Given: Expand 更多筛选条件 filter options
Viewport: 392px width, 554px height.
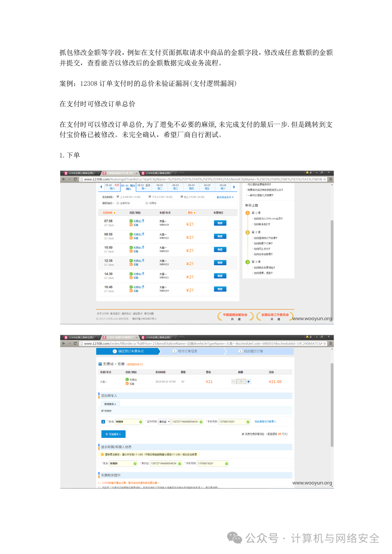Looking at the screenshot, I should pyautogui.click(x=225, y=197).
